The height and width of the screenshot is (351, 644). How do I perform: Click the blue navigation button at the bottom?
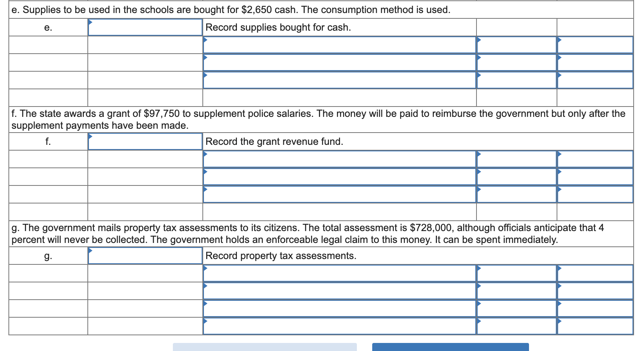click(450, 347)
